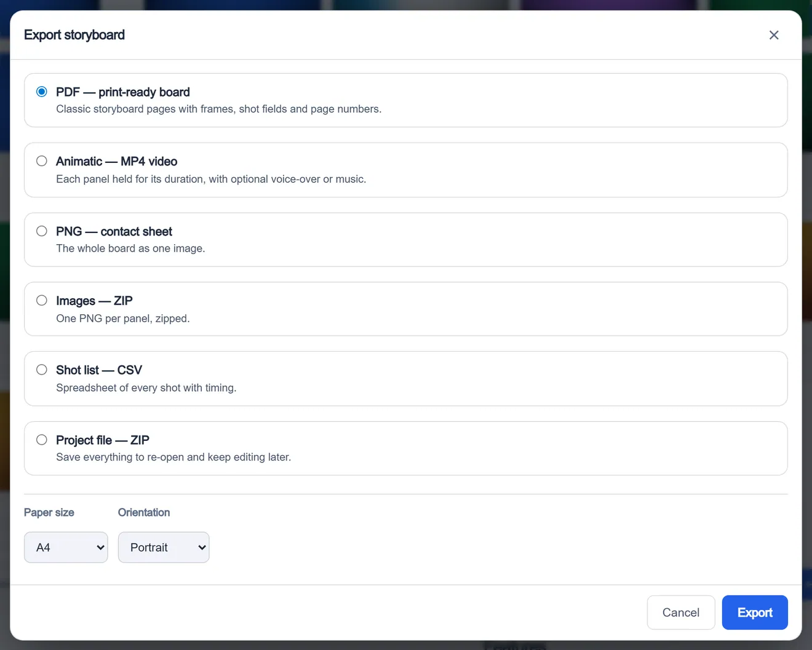Click the 'Images — ZIP' title

tap(94, 301)
